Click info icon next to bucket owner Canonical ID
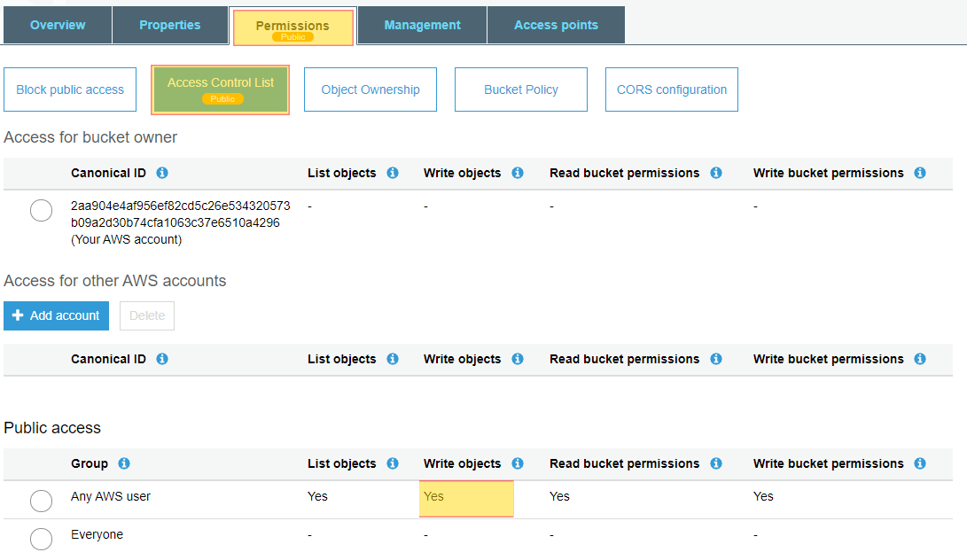This screenshot has width=967, height=560. [x=162, y=173]
